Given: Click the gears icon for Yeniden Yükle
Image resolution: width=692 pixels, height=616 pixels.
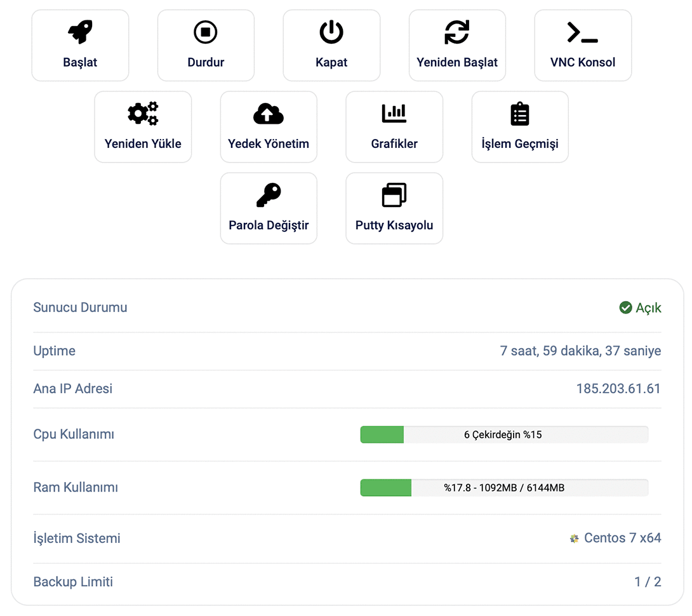Looking at the screenshot, I should point(143,114).
